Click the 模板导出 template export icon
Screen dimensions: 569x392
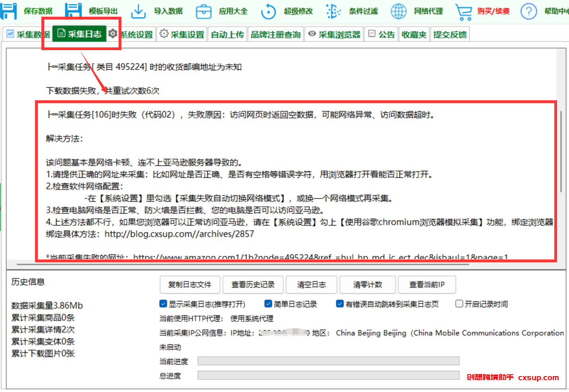pos(73,11)
